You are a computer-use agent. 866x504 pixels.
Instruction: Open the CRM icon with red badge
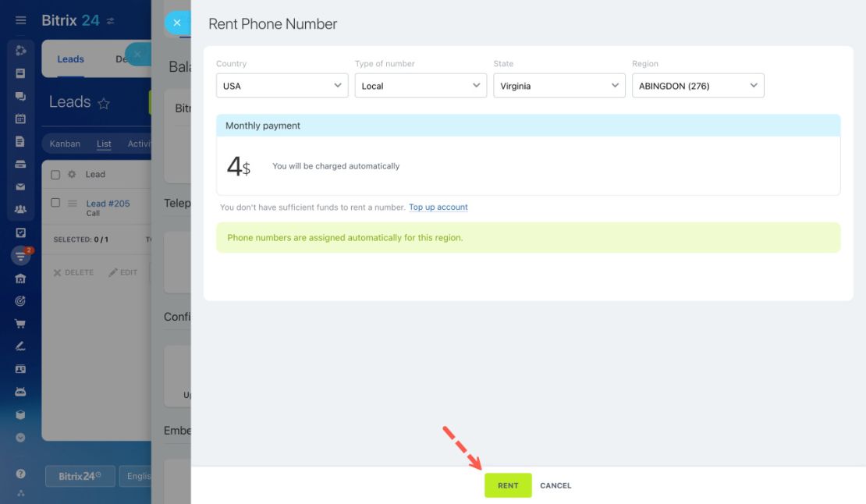pos(21,256)
